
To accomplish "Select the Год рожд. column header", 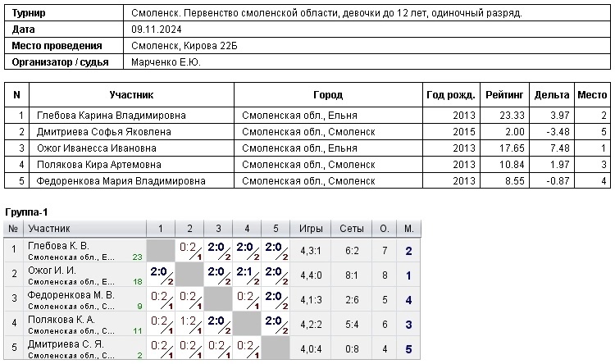I will click(450, 95).
